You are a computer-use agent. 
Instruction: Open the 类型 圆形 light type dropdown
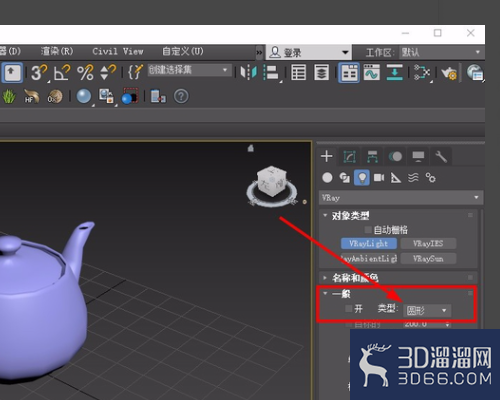point(427,310)
